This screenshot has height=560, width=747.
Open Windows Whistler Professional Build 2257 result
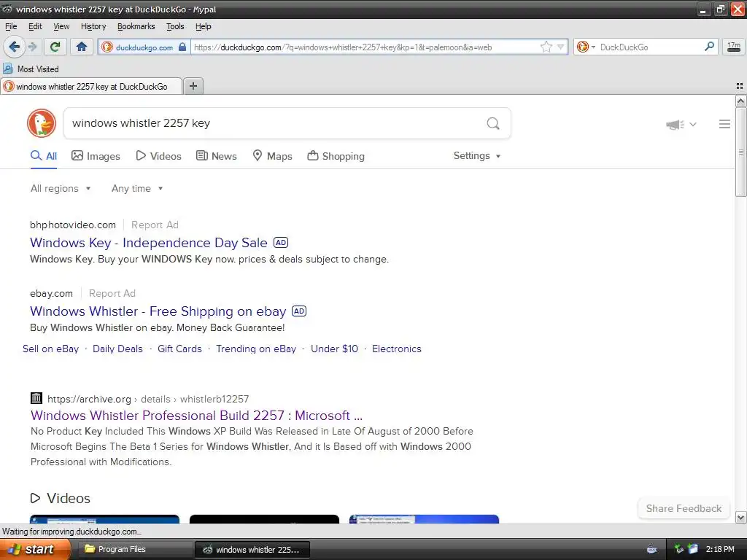[x=196, y=415]
